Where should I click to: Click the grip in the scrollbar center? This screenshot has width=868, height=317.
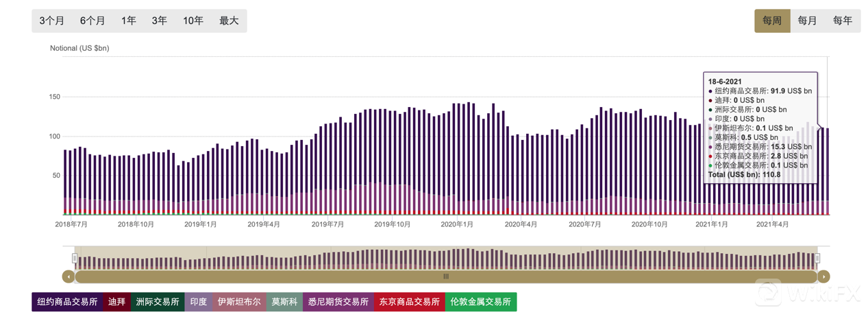446,277
